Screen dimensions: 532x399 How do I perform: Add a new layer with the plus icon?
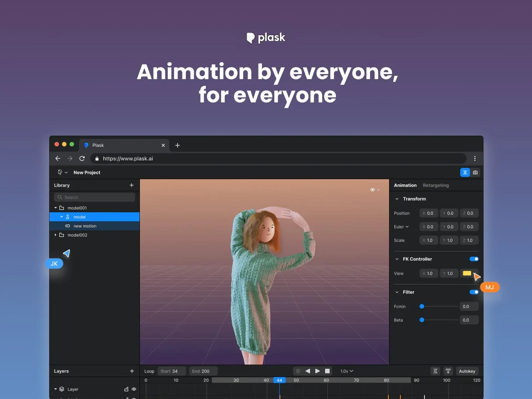click(x=132, y=371)
